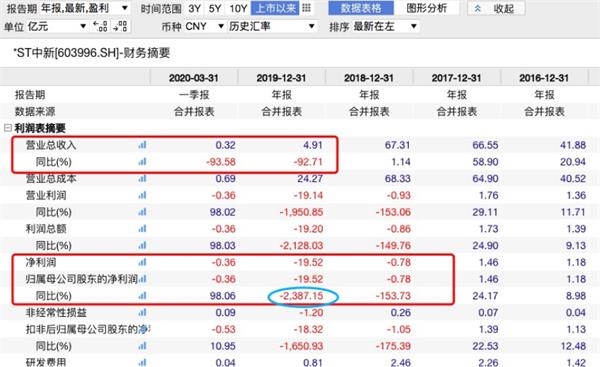Image resolution: width=600 pixels, height=367 pixels.
Task: Open the 排序 最新在左 dropdown
Action: (385, 26)
